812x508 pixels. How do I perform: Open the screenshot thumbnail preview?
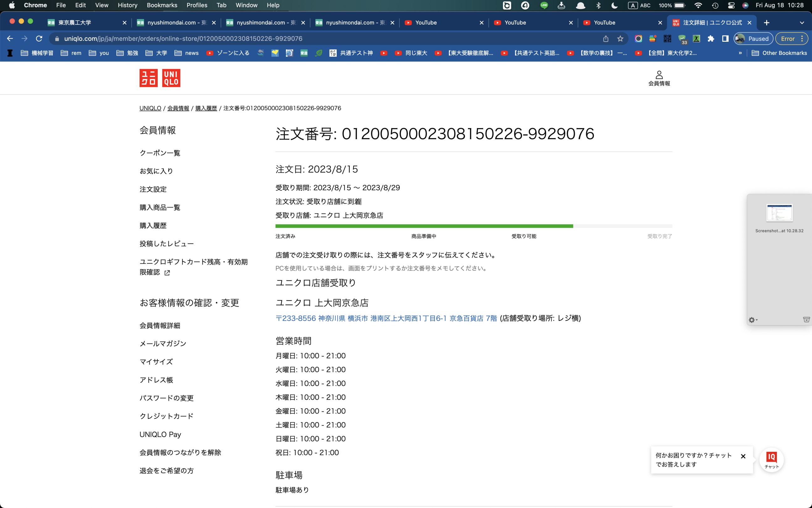click(x=779, y=213)
